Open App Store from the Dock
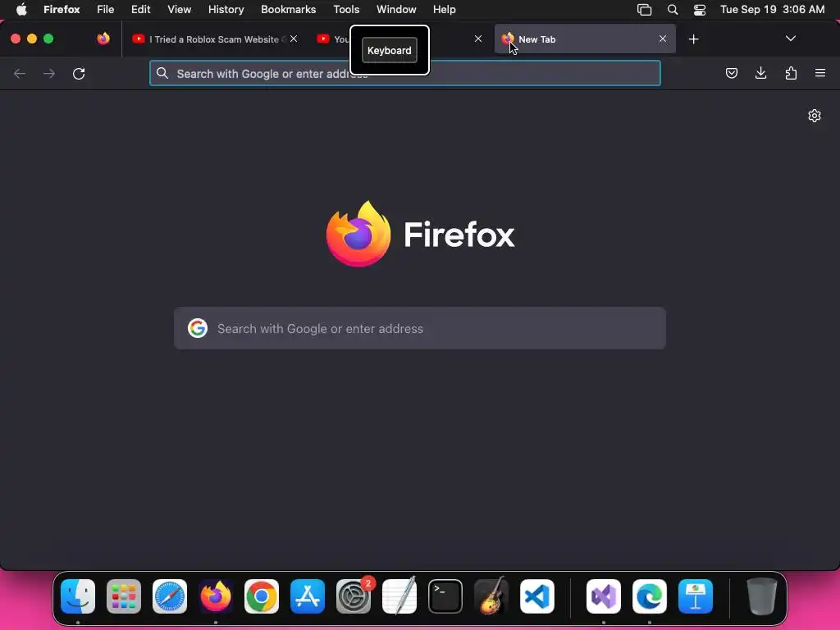840x630 pixels. [308, 596]
